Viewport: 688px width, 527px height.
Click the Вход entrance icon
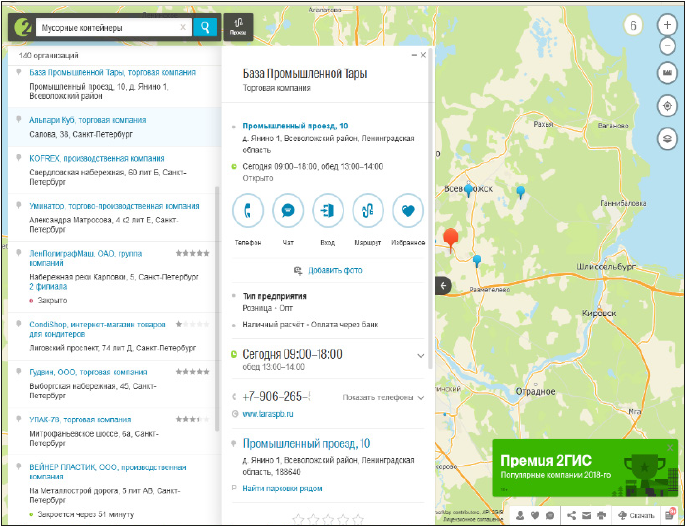coord(328,211)
